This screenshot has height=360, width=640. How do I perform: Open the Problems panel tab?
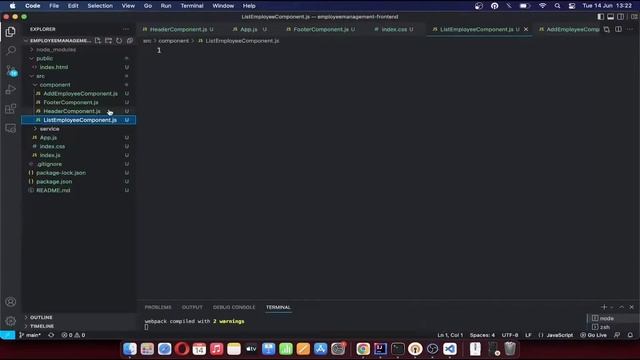click(x=158, y=307)
